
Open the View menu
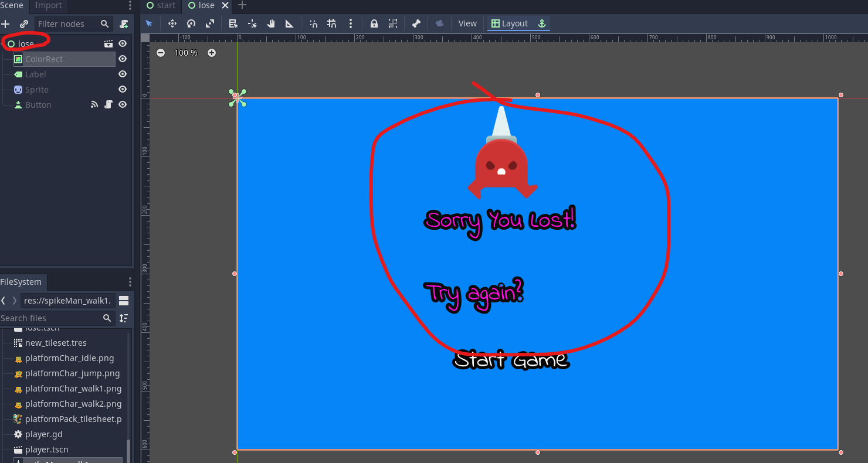[x=467, y=23]
